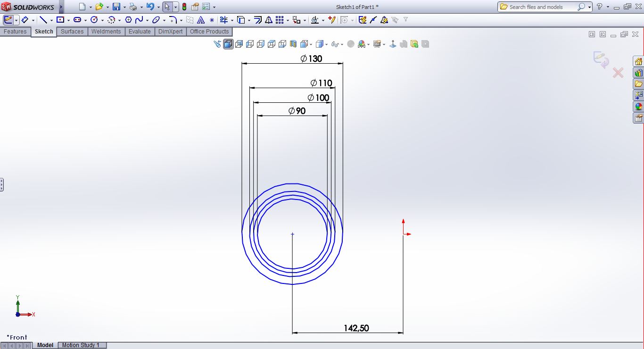
Task: Select the Polygon sketch tool
Action: [128, 20]
